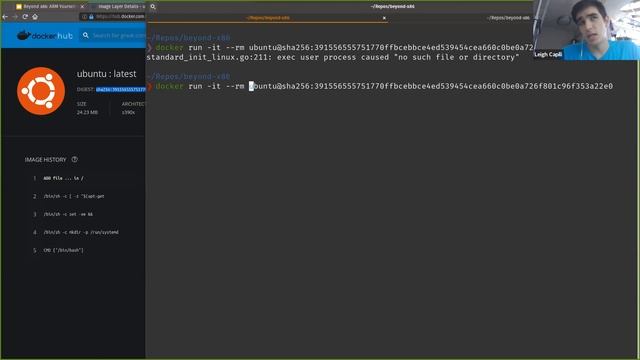Viewport: 640px width, 360px height.
Task: Select history layer 'ADD file ... in /'
Action: pos(63,178)
